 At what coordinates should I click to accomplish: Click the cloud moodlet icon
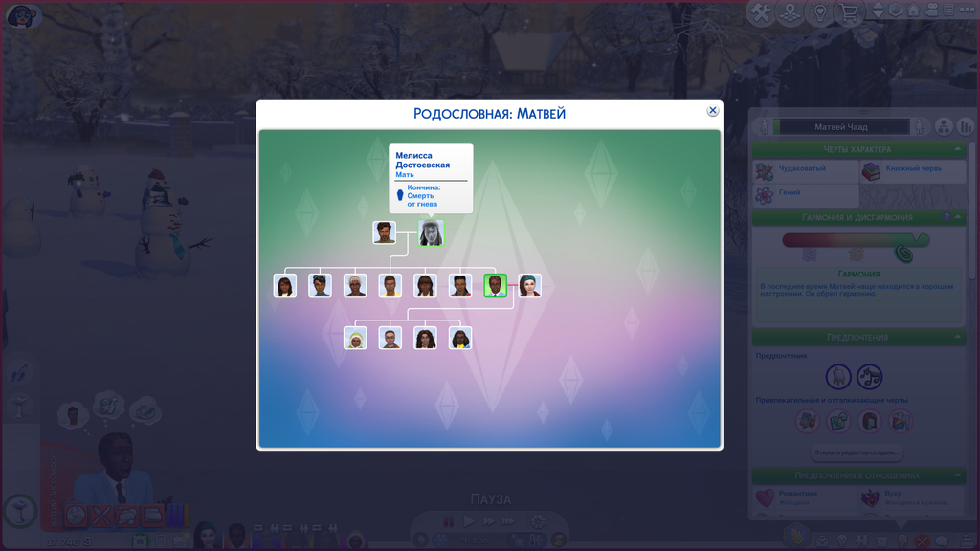click(x=127, y=516)
